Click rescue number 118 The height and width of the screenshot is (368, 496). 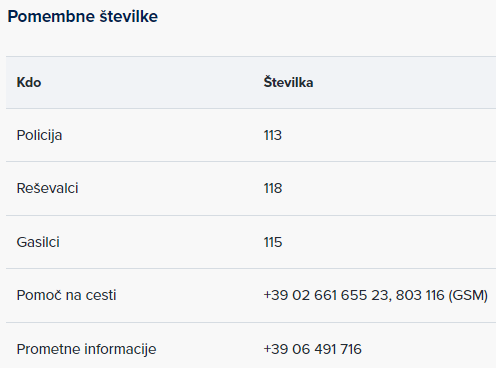(x=273, y=188)
